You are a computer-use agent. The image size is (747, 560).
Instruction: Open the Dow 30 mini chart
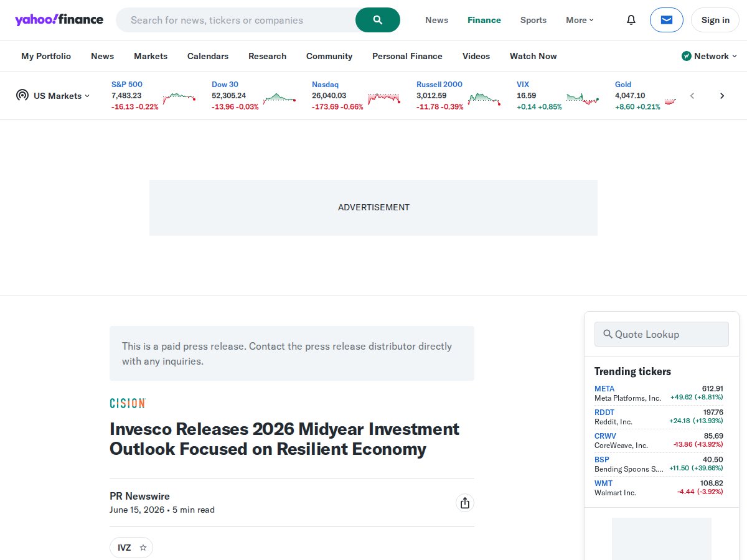pos(280,98)
